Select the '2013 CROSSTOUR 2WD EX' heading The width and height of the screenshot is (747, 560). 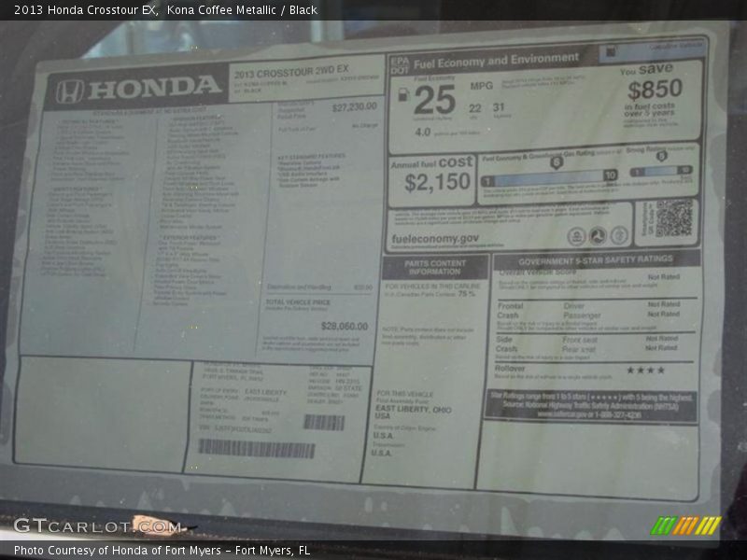point(291,72)
